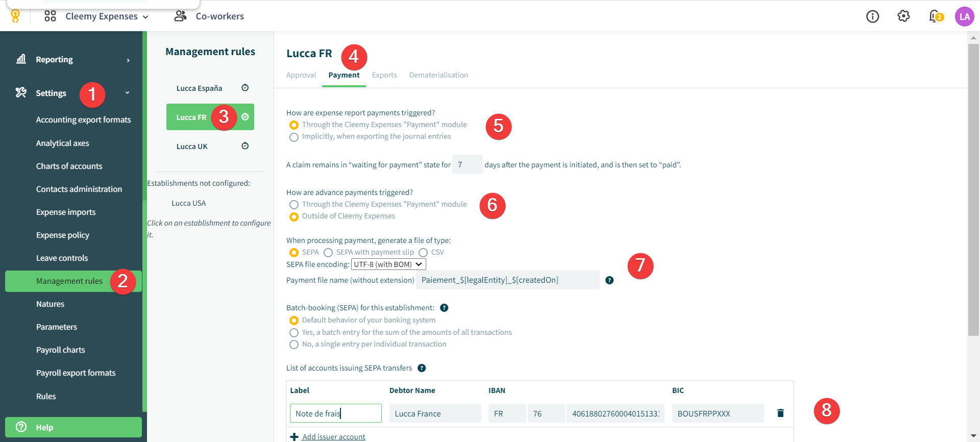
Task: Click the BIC field BOUSFRPPXXX
Action: [x=718, y=413]
